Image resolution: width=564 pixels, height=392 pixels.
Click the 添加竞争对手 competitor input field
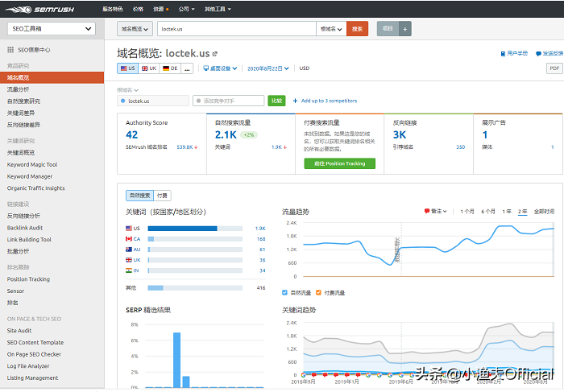[x=229, y=101]
